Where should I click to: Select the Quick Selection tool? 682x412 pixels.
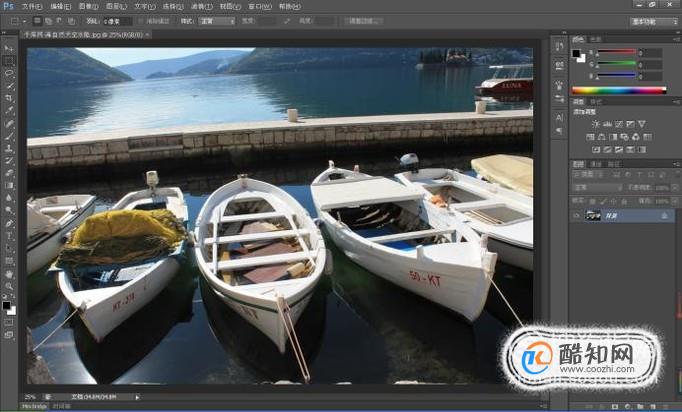(9, 86)
